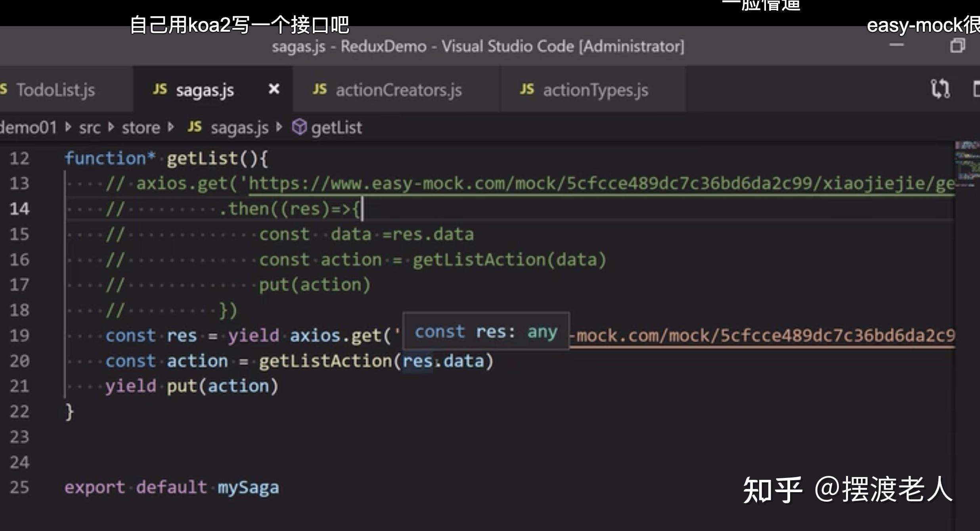The width and height of the screenshot is (980, 531).
Task: Click the JS icon on actionCreators.js tab
Action: click(x=320, y=89)
